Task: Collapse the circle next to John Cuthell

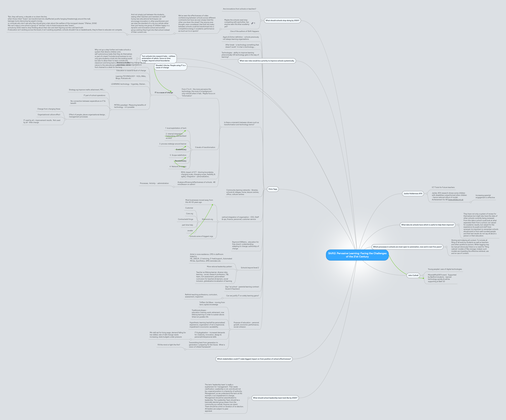Action: (x=423, y=275)
